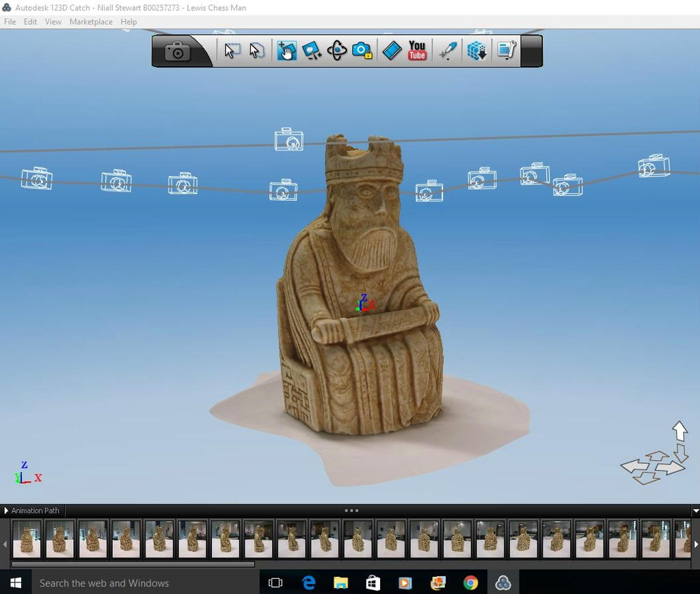Click the large camera capture icon
This screenshot has height=594, width=700.
click(177, 50)
